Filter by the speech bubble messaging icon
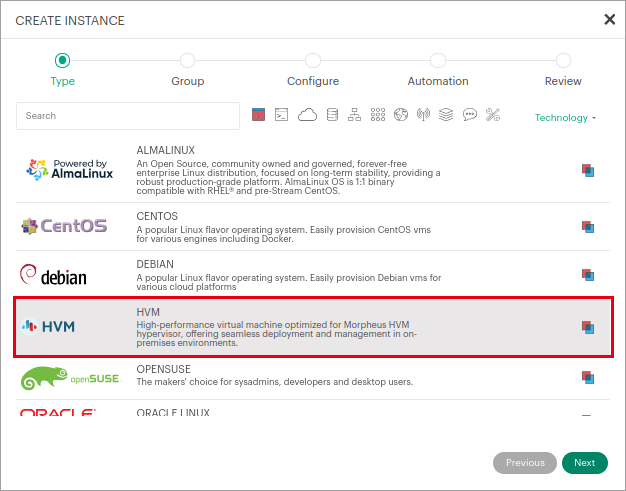This screenshot has height=491, width=626. coord(470,115)
